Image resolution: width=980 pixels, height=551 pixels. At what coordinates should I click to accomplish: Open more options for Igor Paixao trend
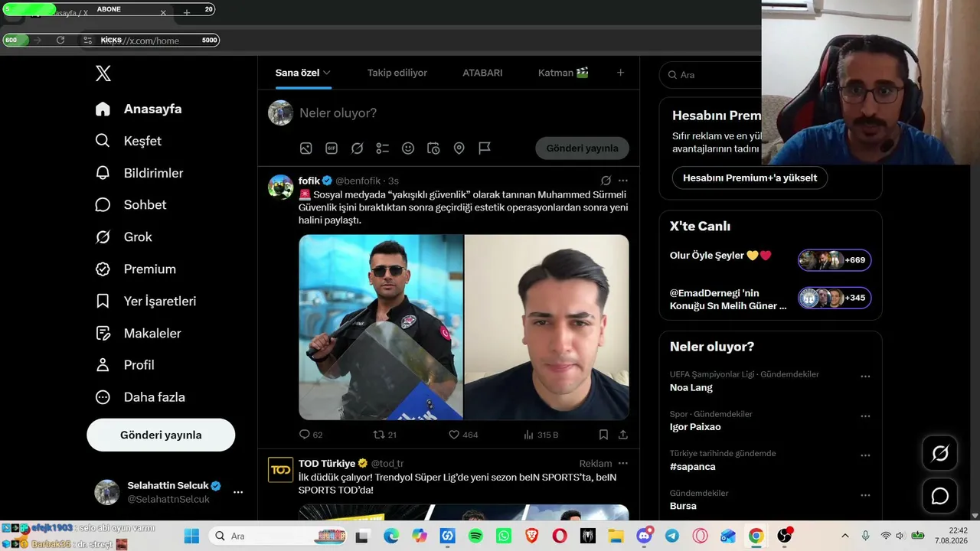click(x=865, y=416)
